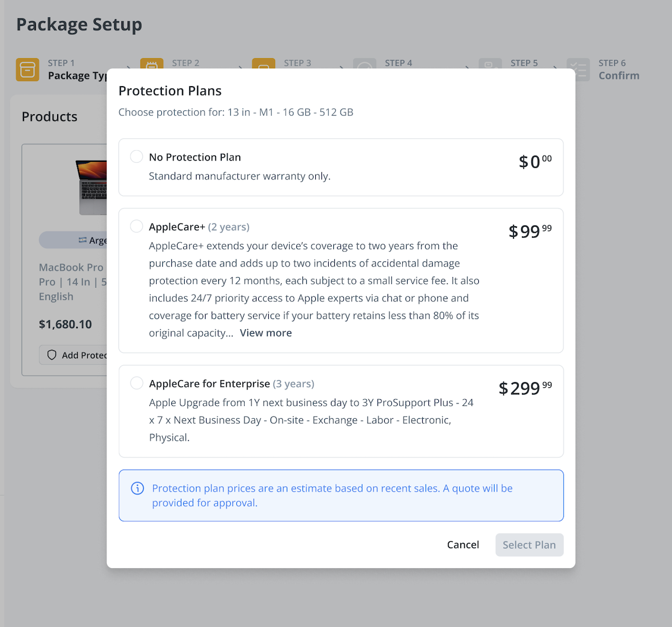Screen dimensions: 672x627
Task: Cancel the Protection Plans dialog
Action: click(x=463, y=544)
